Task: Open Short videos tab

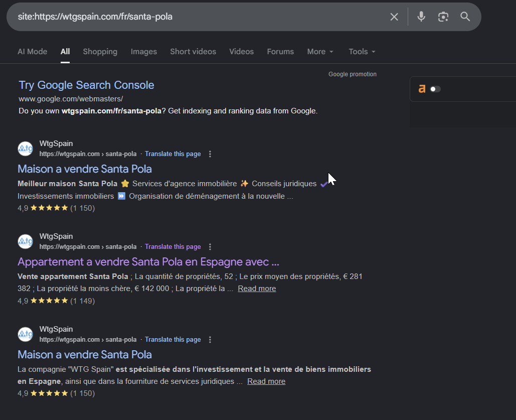Action: click(x=193, y=52)
